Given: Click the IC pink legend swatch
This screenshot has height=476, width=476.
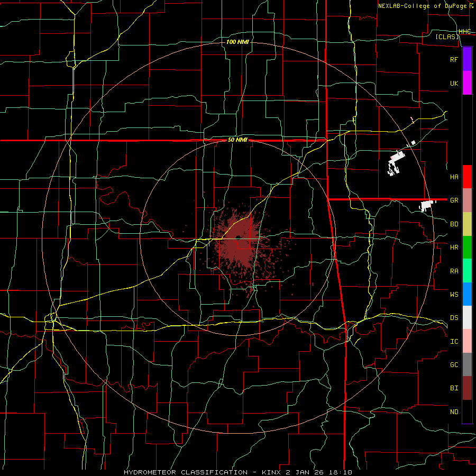Looking at the screenshot, I should 467,341.
